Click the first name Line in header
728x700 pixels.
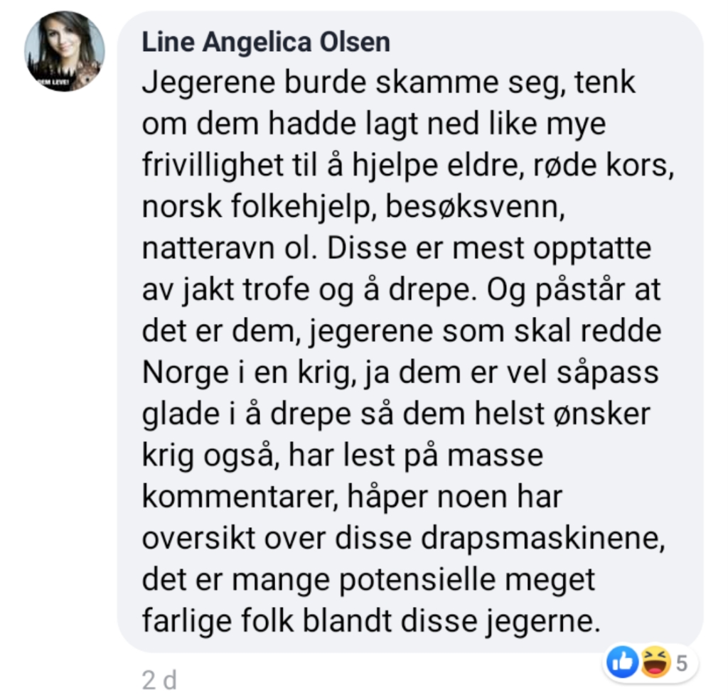click(168, 42)
